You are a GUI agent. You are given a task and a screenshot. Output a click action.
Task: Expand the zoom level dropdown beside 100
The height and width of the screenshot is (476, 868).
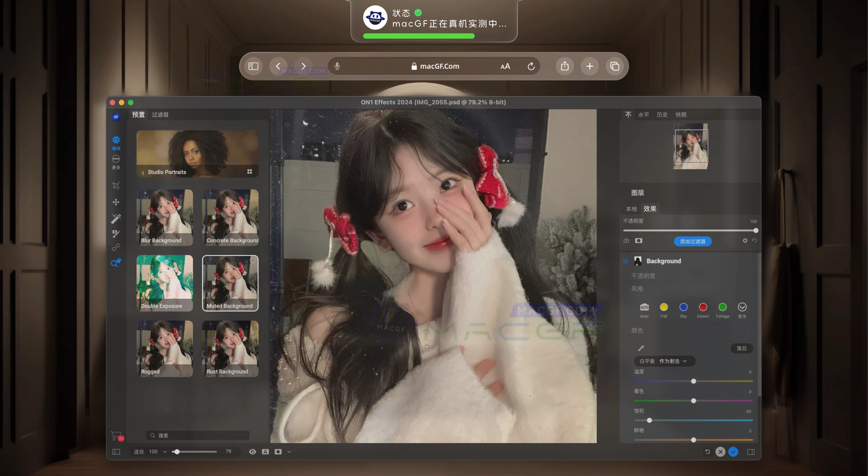165,452
